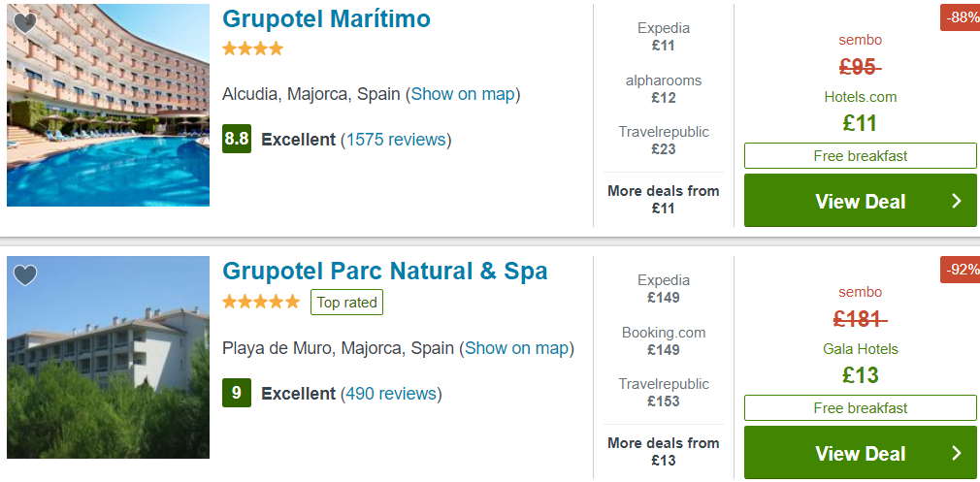This screenshot has height=482, width=980.
Task: Expand more deals from £13
Action: click(664, 451)
